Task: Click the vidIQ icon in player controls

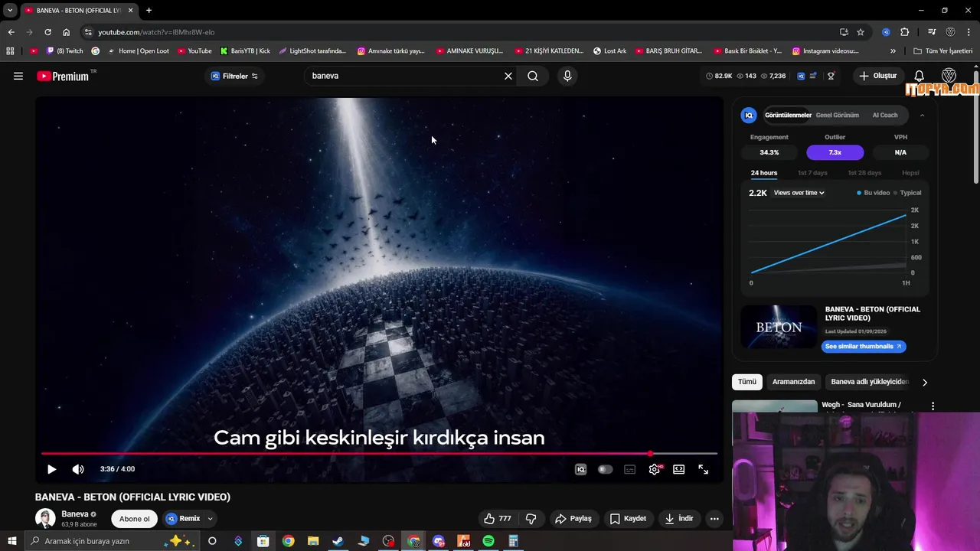Action: 581,469
